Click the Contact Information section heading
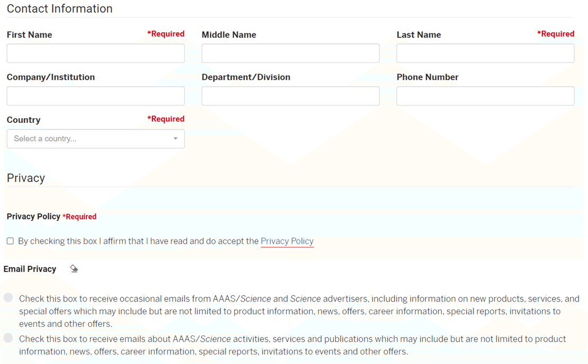Image resolution: width=588 pixels, height=364 pixels. click(x=59, y=8)
